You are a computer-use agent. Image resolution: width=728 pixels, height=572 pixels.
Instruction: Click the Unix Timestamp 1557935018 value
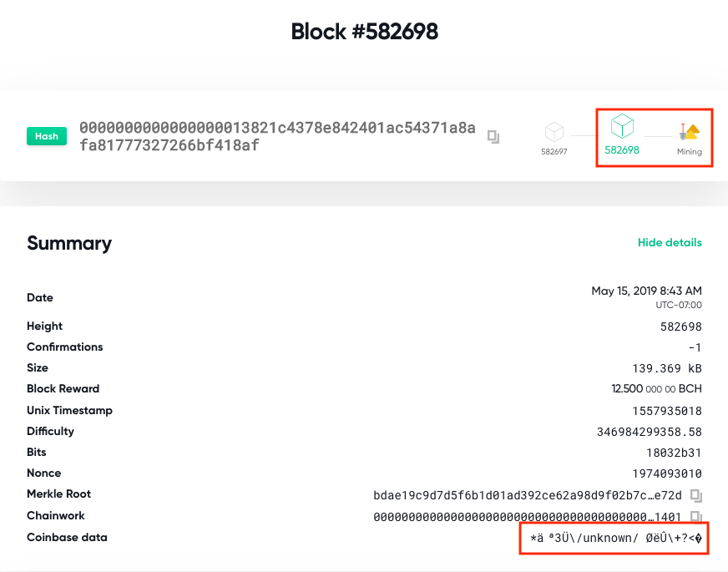tap(666, 411)
